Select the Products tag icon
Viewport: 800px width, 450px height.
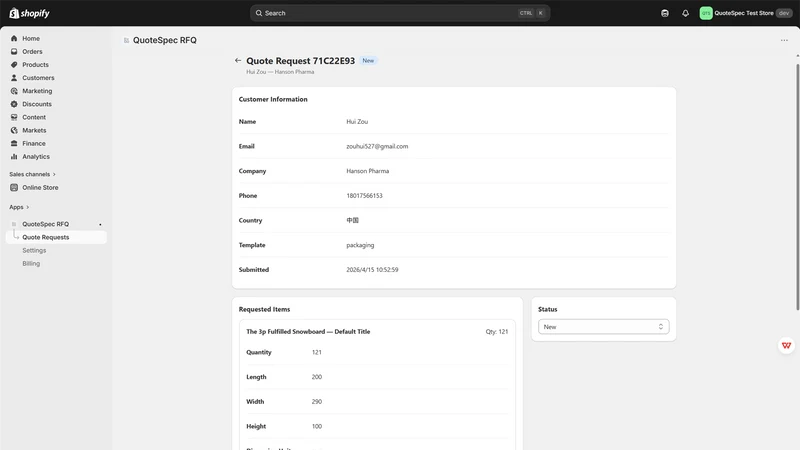click(x=14, y=65)
